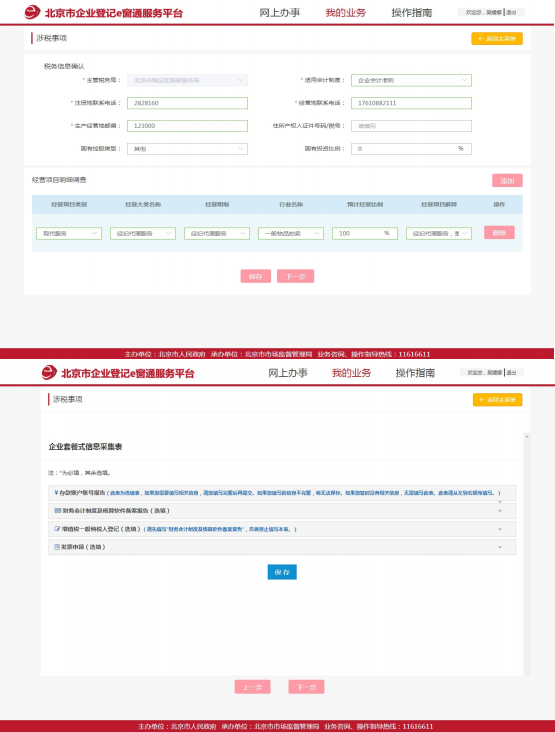
Task: Open the 国有控股类型 dropdown
Action: point(187,148)
